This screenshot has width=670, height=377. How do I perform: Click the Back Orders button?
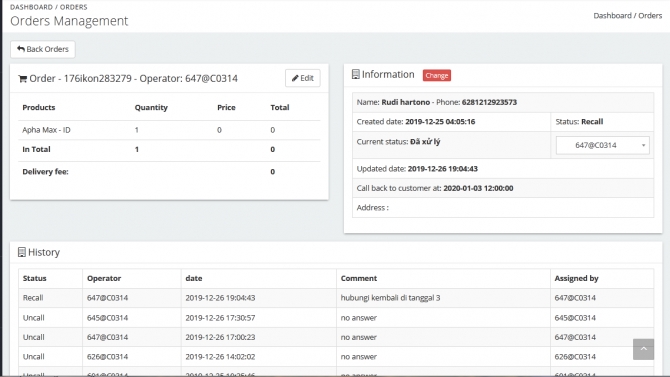point(43,49)
